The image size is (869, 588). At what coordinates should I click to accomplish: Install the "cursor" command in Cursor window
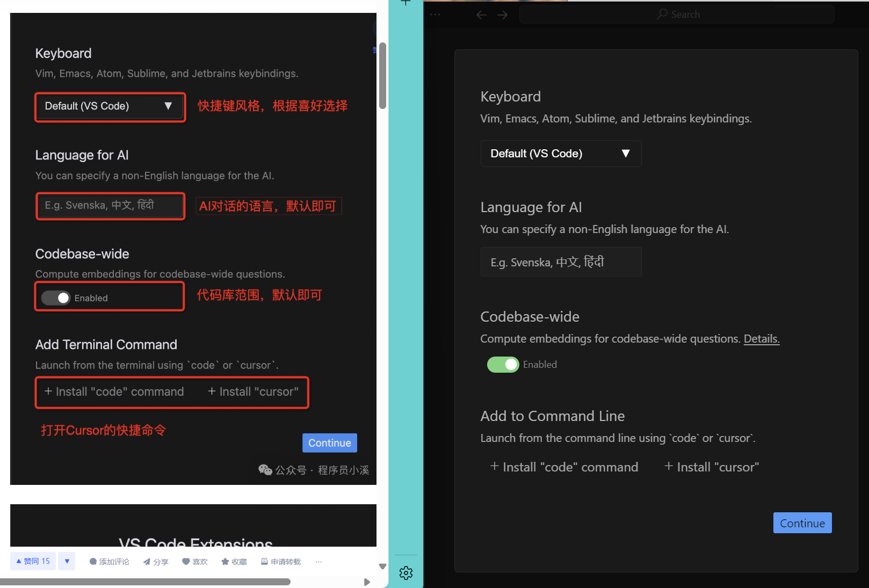point(712,467)
